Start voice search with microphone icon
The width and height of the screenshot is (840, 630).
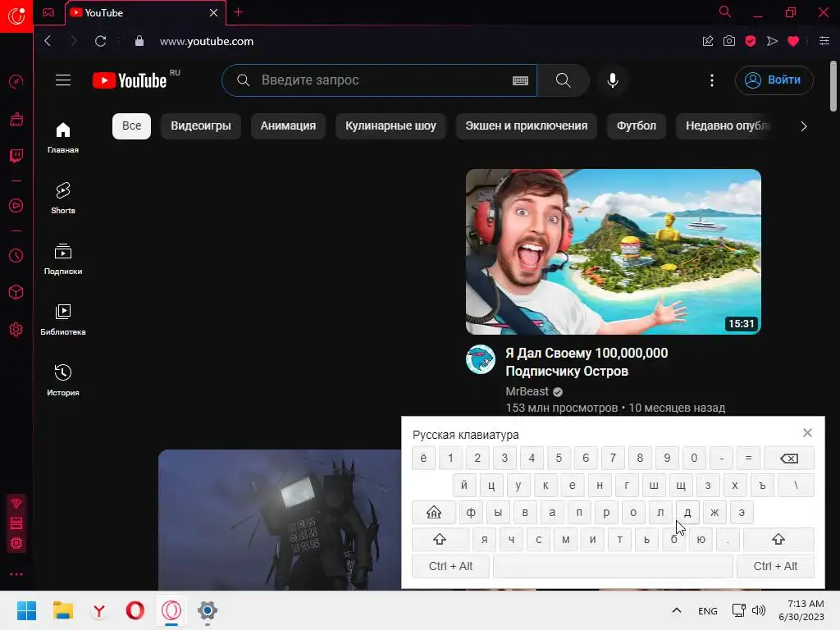coord(613,80)
